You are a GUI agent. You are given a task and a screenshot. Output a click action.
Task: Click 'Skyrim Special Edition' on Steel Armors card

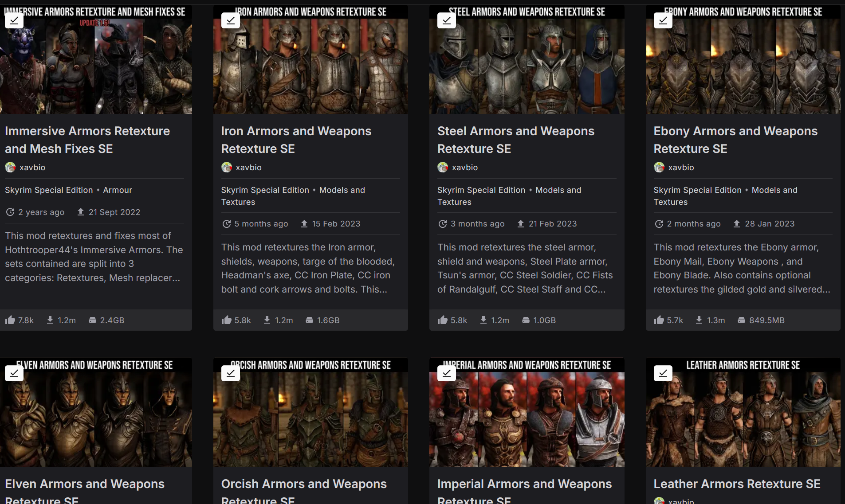(481, 190)
